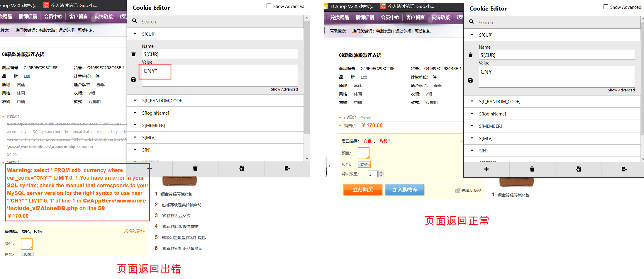
Task: Select 均码 size option on right normal page
Action: point(365,164)
